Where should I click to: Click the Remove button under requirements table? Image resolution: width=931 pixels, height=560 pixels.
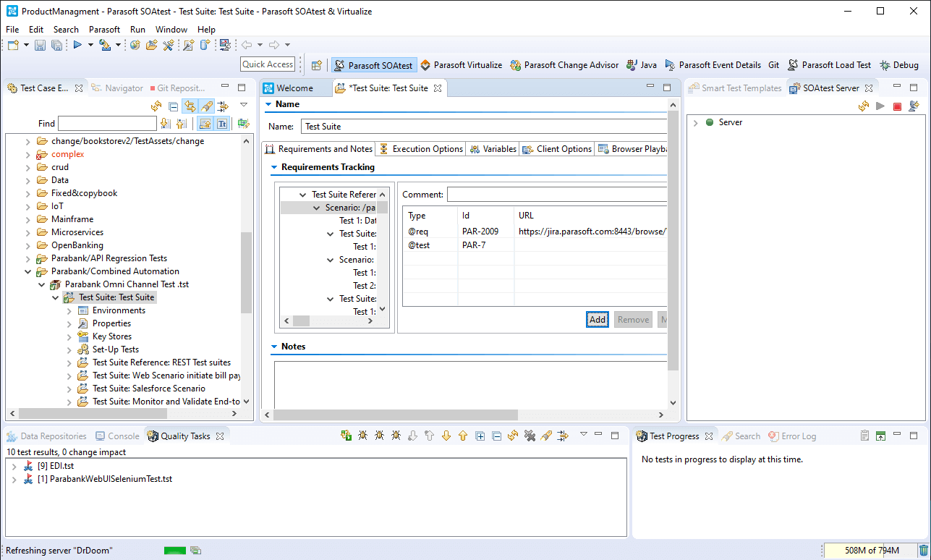tap(633, 320)
